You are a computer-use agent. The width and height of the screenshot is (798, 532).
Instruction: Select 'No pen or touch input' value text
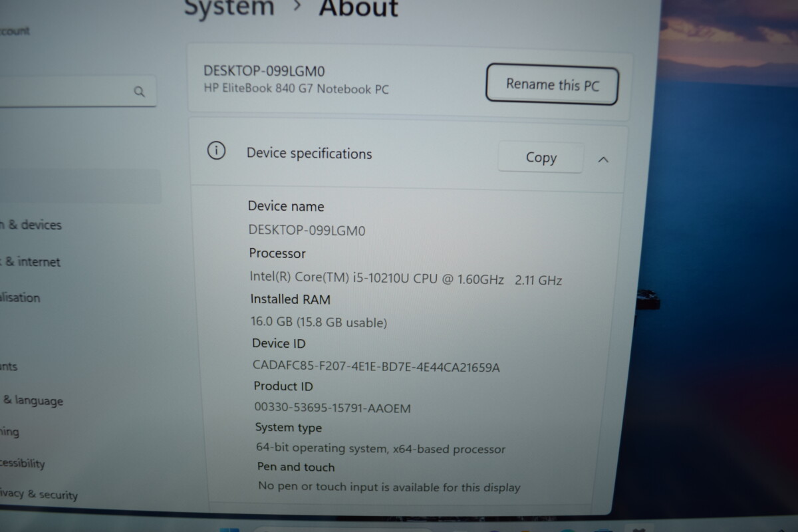pos(389,487)
